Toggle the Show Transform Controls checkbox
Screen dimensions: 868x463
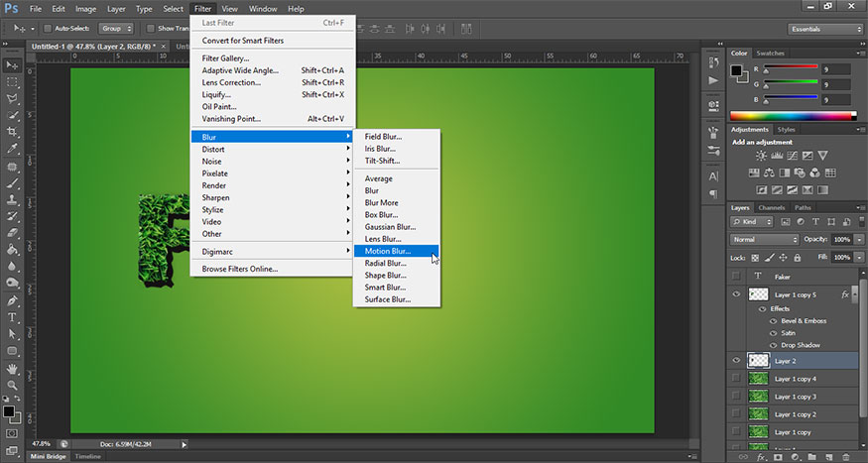point(151,28)
